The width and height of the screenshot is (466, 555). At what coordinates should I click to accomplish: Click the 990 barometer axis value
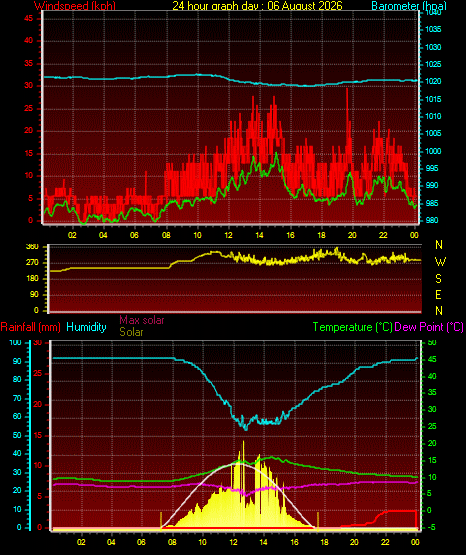pos(431,185)
